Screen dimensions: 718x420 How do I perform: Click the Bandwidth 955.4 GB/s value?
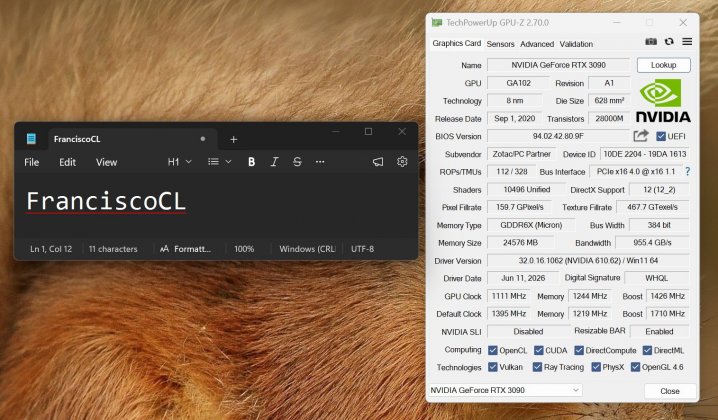tap(652, 243)
